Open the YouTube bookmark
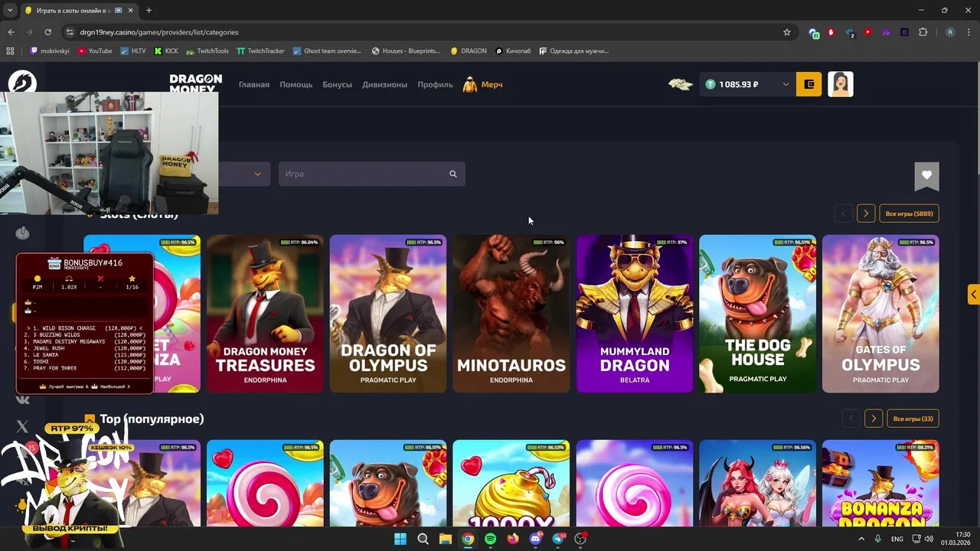Image resolution: width=980 pixels, height=551 pixels. tap(95, 51)
